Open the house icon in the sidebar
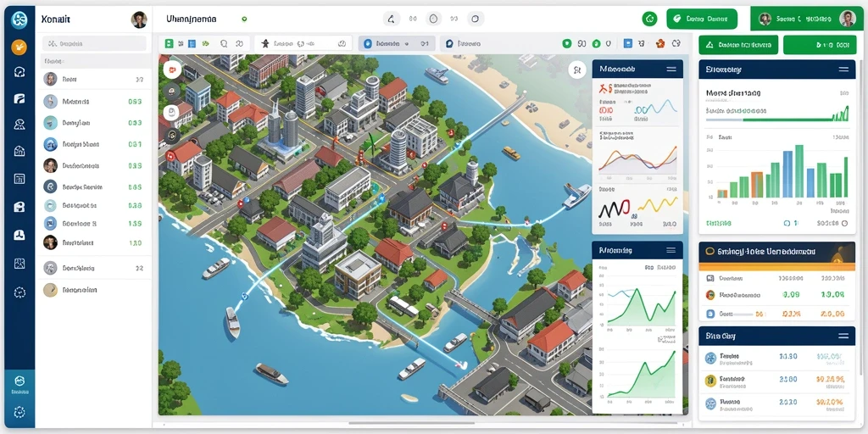The image size is (868, 434). [x=19, y=151]
